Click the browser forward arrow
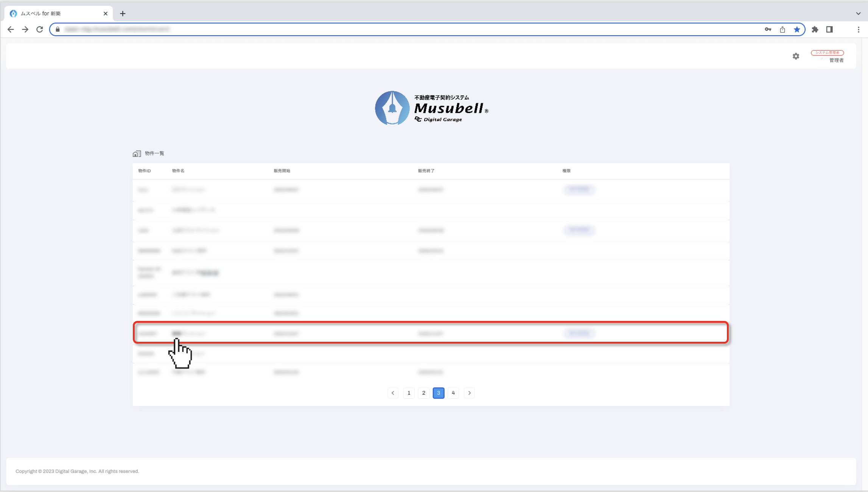 [x=25, y=30]
